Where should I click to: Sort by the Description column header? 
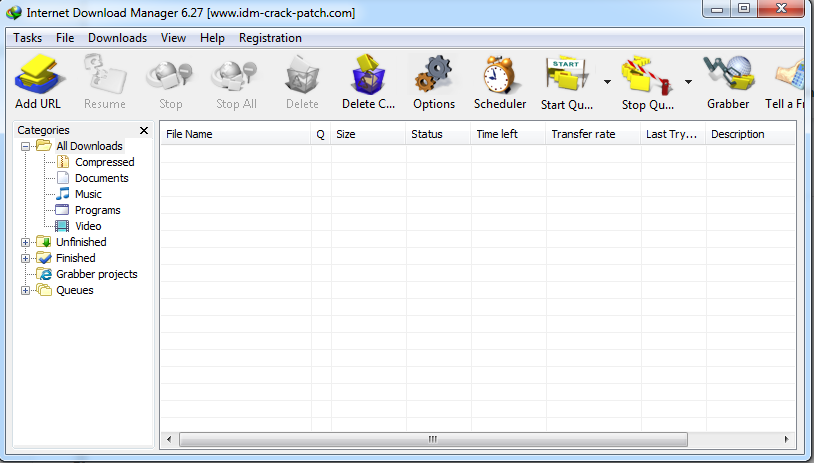pyautogui.click(x=751, y=134)
